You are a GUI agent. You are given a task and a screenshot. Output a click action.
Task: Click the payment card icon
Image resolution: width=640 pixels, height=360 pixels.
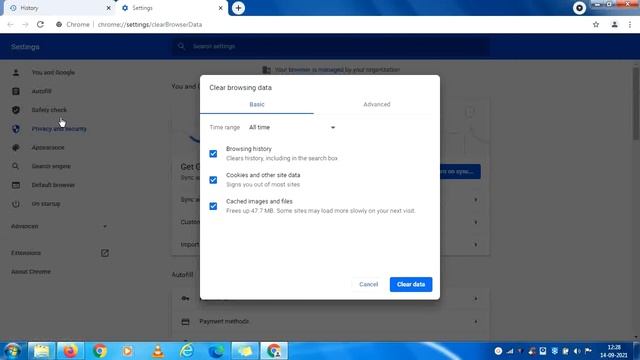coord(185,322)
